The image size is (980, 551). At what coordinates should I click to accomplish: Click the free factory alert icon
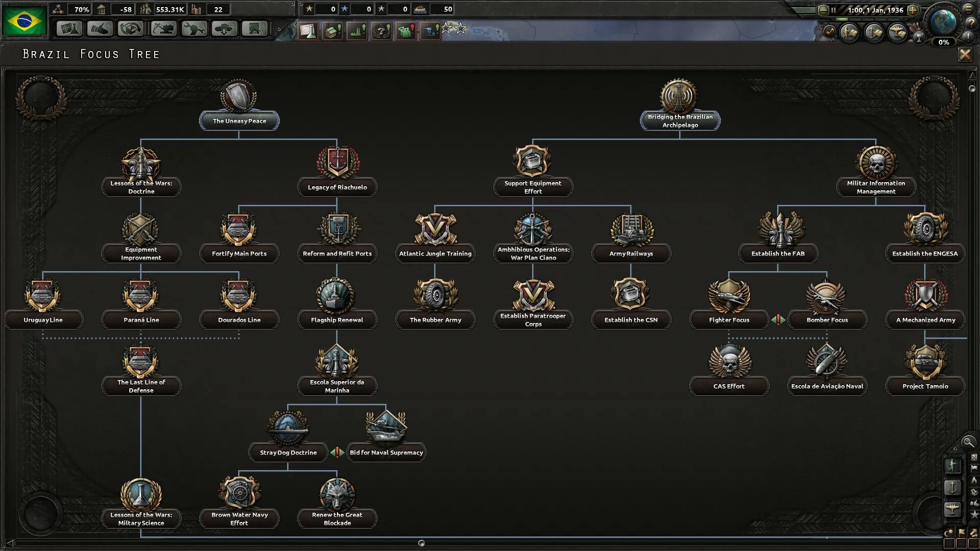click(x=332, y=31)
